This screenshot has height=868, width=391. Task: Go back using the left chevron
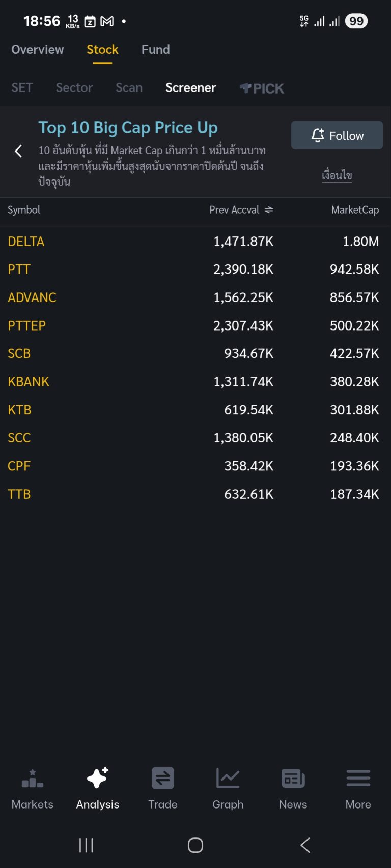(18, 151)
